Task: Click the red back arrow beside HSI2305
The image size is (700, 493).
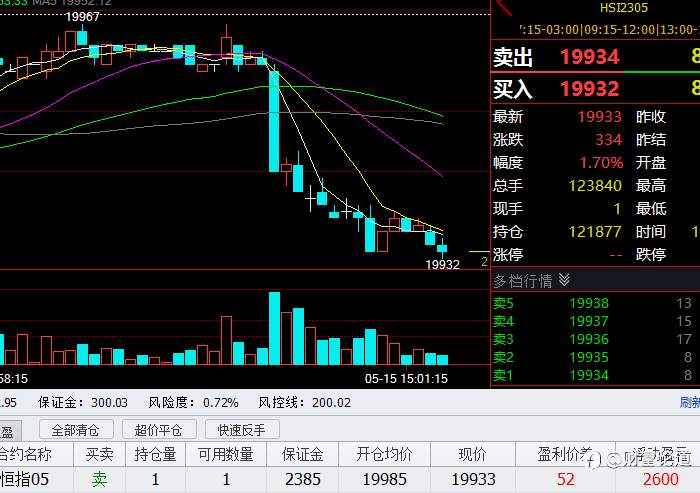Action: 504,7
